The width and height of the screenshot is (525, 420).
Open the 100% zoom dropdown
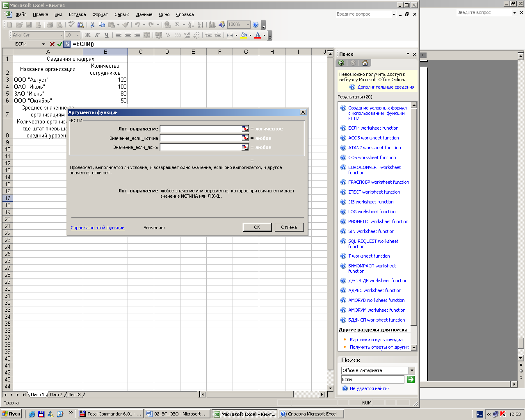[x=248, y=25]
